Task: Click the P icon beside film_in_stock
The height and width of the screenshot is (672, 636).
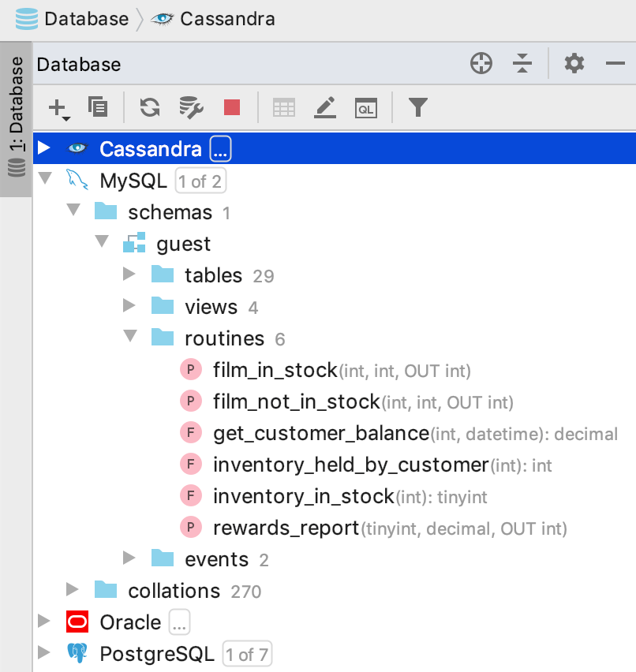Action: click(x=191, y=369)
